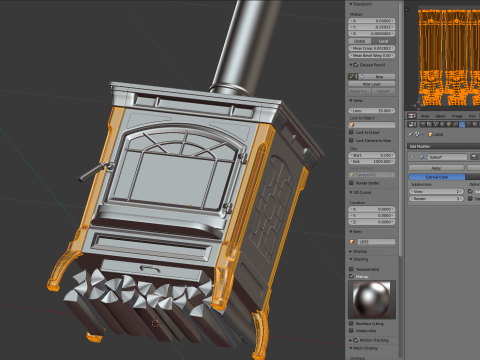Open the Add Modifier dropdown
Screen dimensions: 480x360
443,146
